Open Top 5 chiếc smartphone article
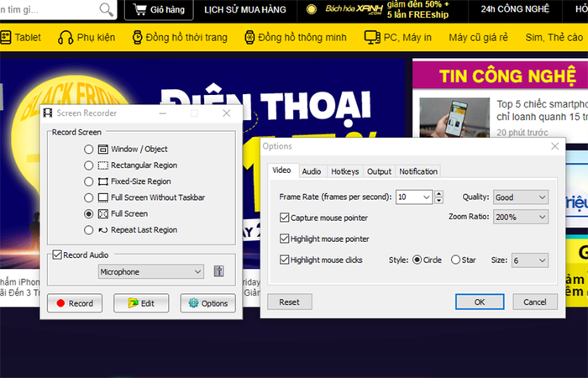This screenshot has height=378, width=588. click(x=542, y=110)
